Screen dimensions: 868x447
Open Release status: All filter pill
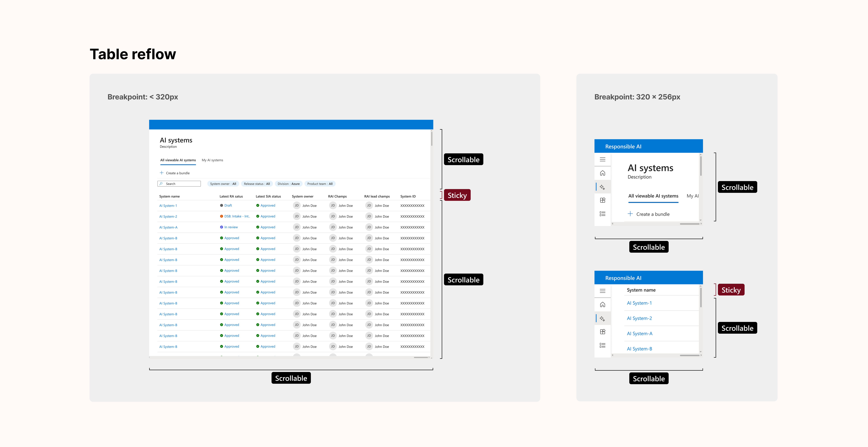(x=257, y=184)
